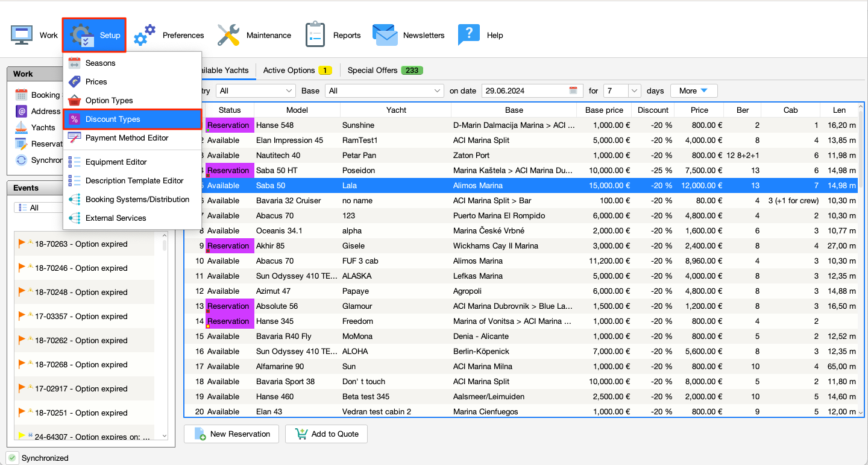Open the Equipment Editor list icon

[x=74, y=162]
